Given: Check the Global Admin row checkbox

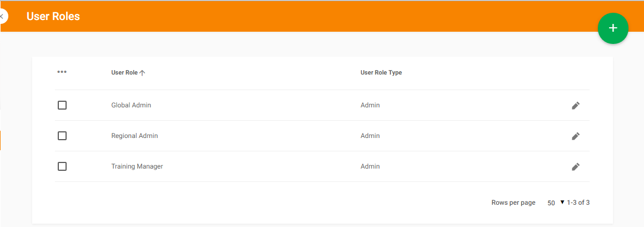Looking at the screenshot, I should [x=62, y=105].
